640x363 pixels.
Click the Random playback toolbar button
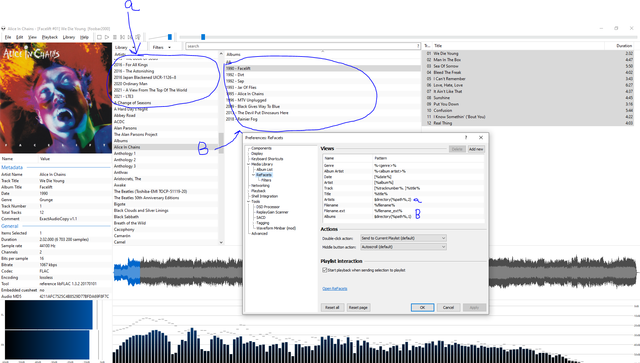tap(138, 37)
